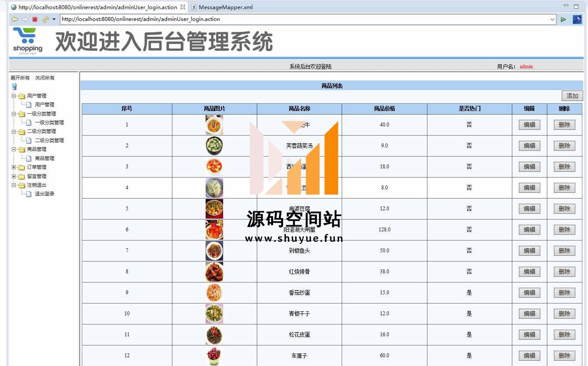
Task: Click the 添加 button
Action: [x=572, y=96]
